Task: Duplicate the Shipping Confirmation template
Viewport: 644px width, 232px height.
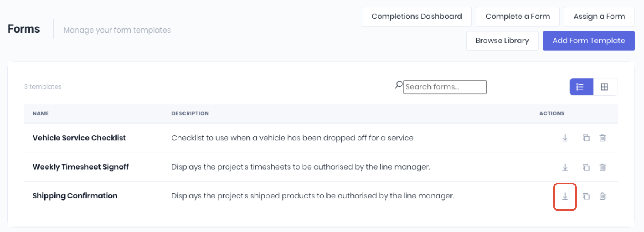Action: [x=586, y=197]
